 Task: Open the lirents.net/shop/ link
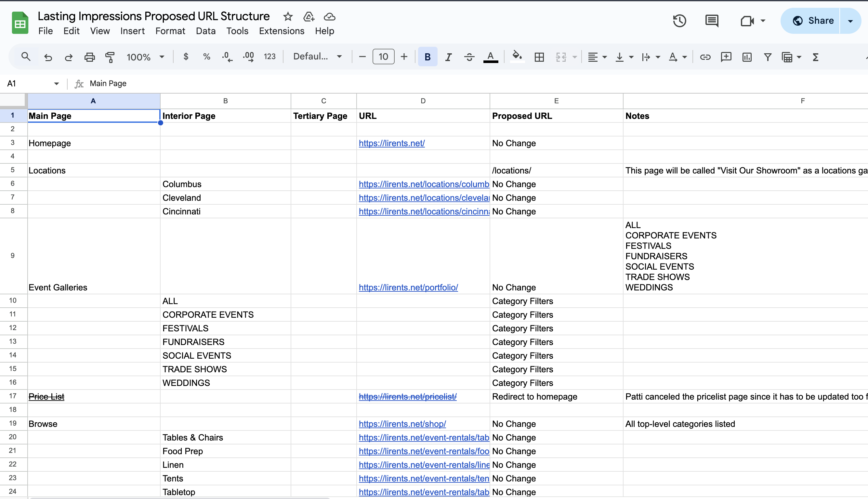[402, 424]
